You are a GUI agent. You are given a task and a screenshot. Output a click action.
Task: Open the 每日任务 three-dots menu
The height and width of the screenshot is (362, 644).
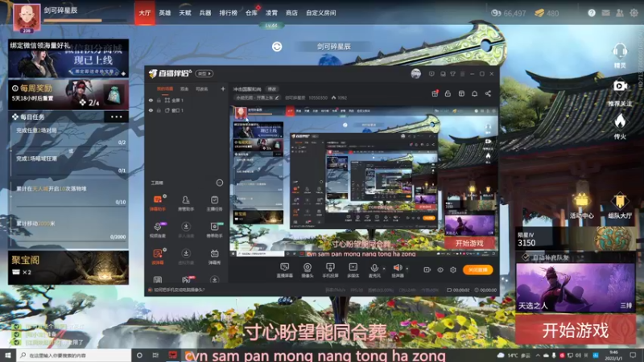tap(117, 117)
